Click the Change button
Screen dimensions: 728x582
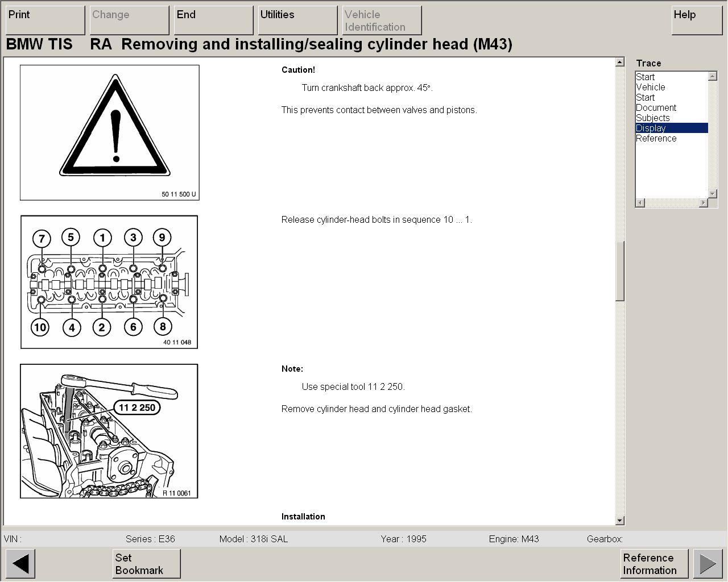[130, 20]
